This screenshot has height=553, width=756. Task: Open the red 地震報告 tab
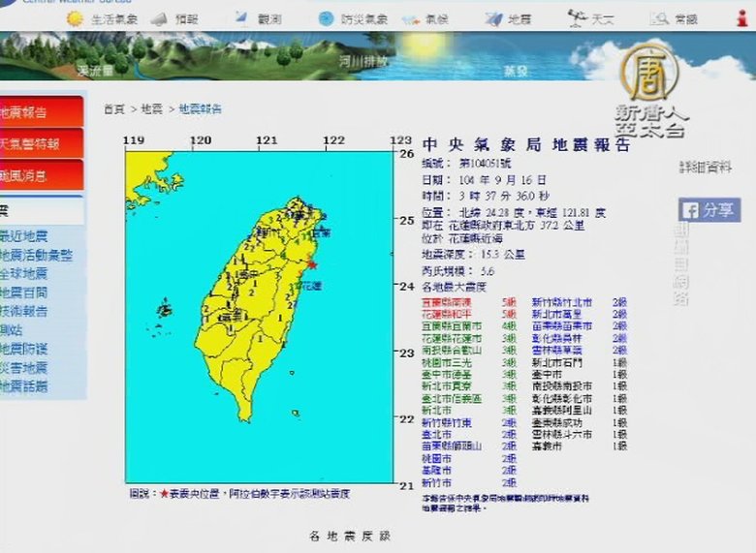29,112
